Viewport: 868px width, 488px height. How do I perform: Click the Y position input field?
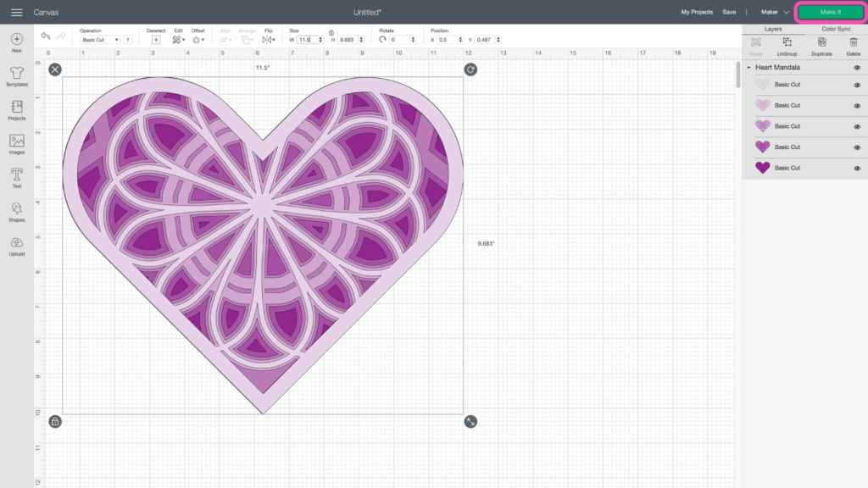point(485,40)
